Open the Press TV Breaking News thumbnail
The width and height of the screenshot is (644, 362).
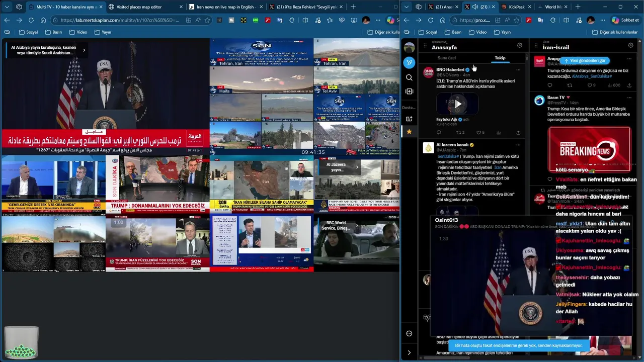click(x=589, y=150)
